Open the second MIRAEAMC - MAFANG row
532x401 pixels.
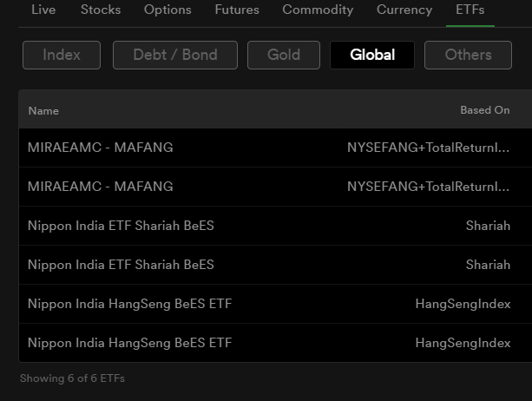275,187
